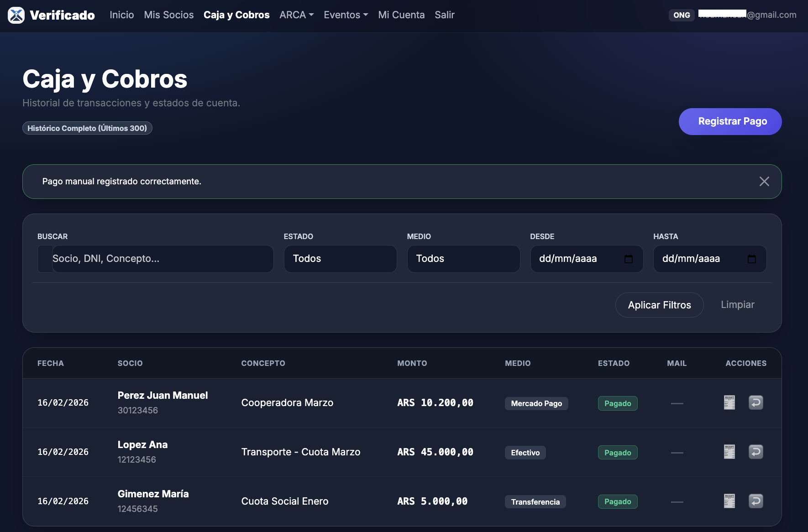Open receipt icon for Perez Juan Manuel
Image resolution: width=808 pixels, height=532 pixels.
(729, 402)
